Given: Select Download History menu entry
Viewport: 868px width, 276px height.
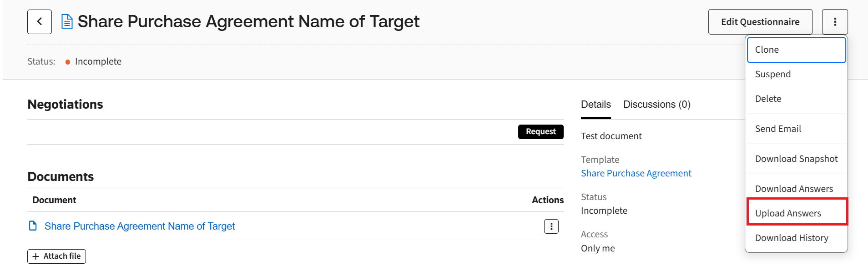Looking at the screenshot, I should point(792,238).
